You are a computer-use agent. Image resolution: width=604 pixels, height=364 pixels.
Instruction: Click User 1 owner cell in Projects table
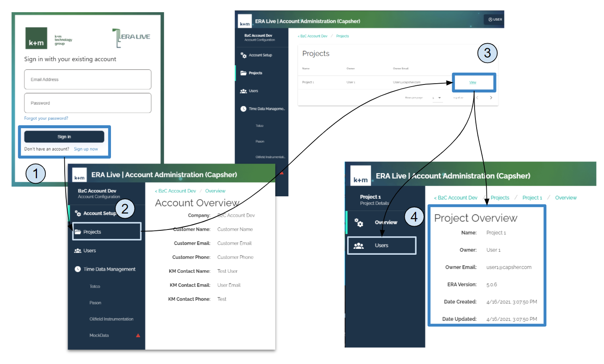point(351,82)
